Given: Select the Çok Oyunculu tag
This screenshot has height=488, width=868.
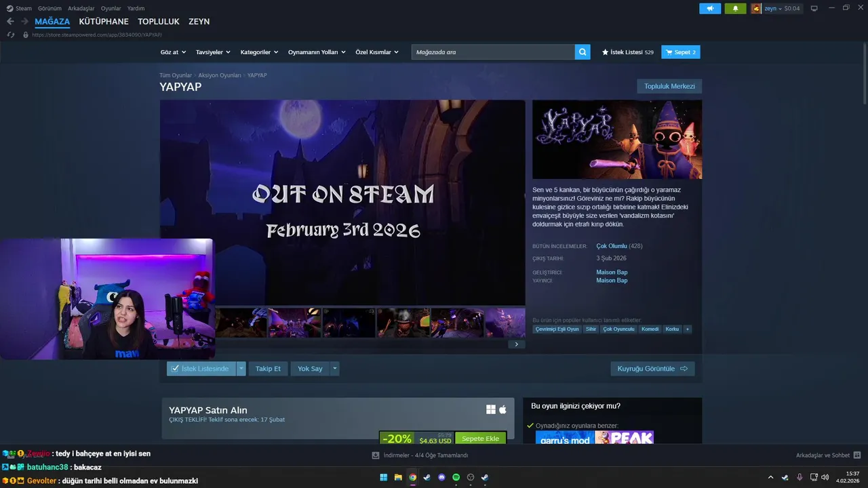Looking at the screenshot, I should click(x=618, y=329).
